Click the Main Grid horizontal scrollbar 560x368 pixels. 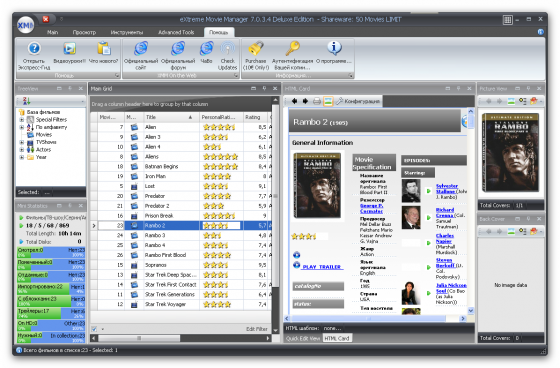pos(181,338)
